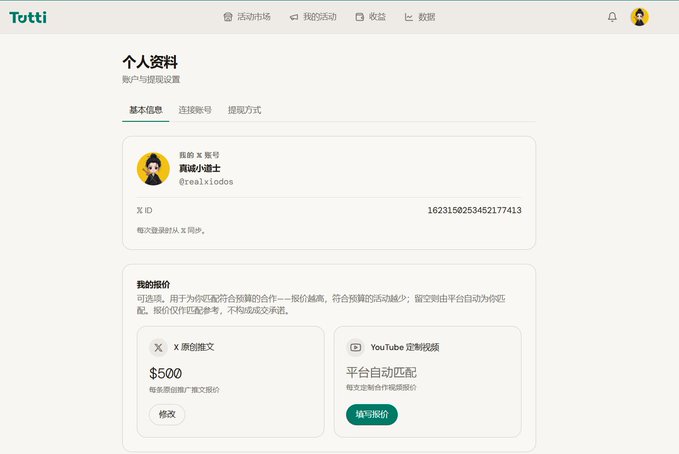This screenshot has width=679, height=454.
Task: Click the 账户与提现设置 subtitle
Action: (151, 79)
